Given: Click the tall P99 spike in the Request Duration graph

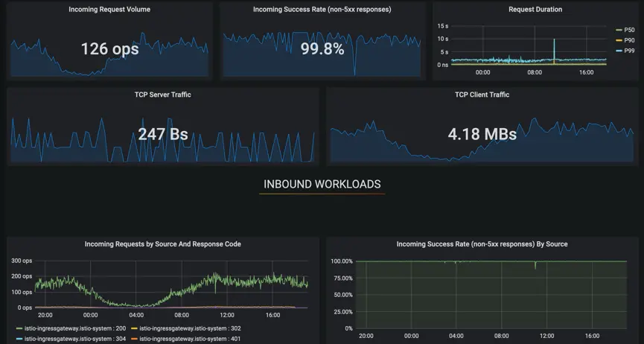Looking at the screenshot, I should 554,49.
